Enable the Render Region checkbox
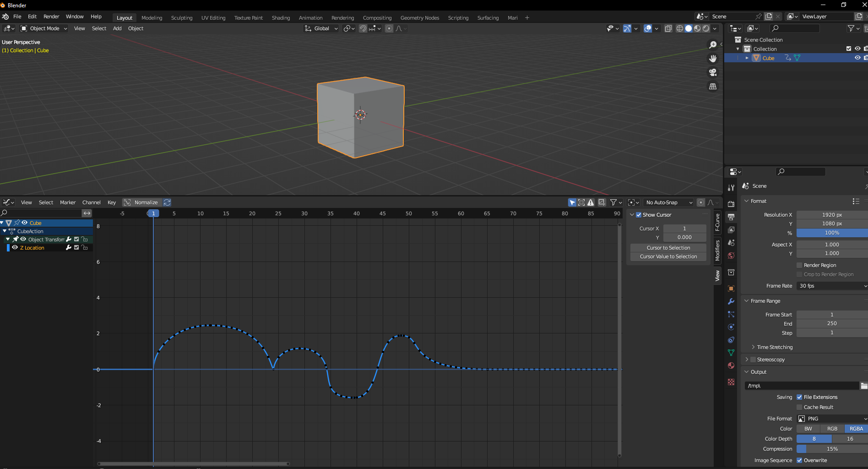The height and width of the screenshot is (469, 868). pyautogui.click(x=799, y=265)
